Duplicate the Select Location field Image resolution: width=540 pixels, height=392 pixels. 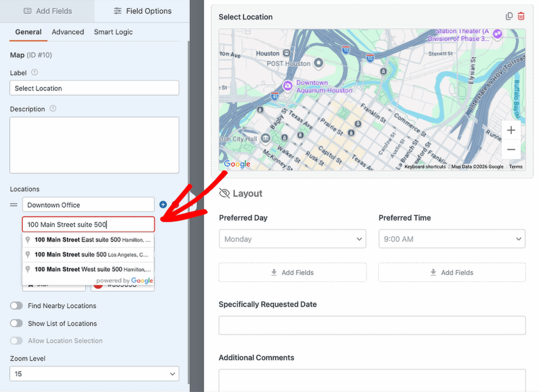509,16
